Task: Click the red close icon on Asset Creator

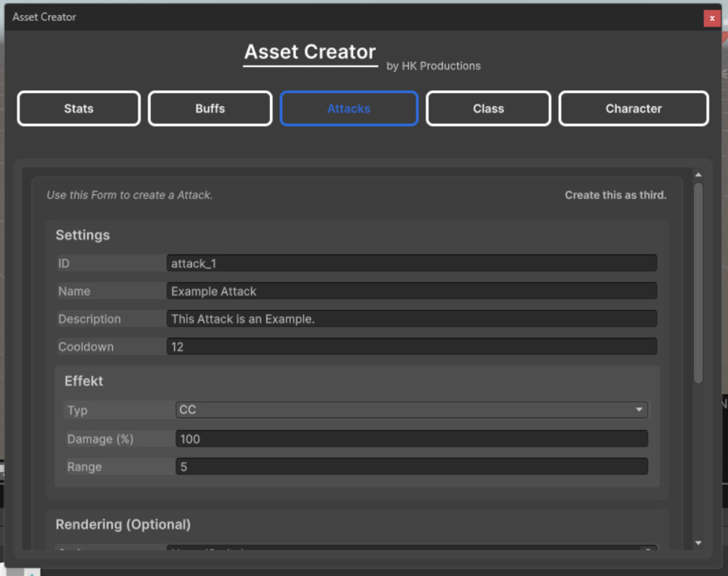Action: tap(712, 18)
